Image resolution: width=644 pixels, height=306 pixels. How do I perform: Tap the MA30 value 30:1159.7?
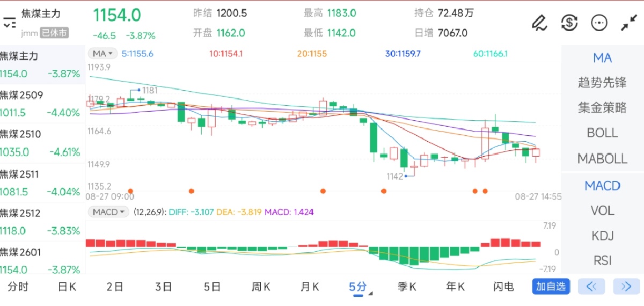[x=403, y=54]
